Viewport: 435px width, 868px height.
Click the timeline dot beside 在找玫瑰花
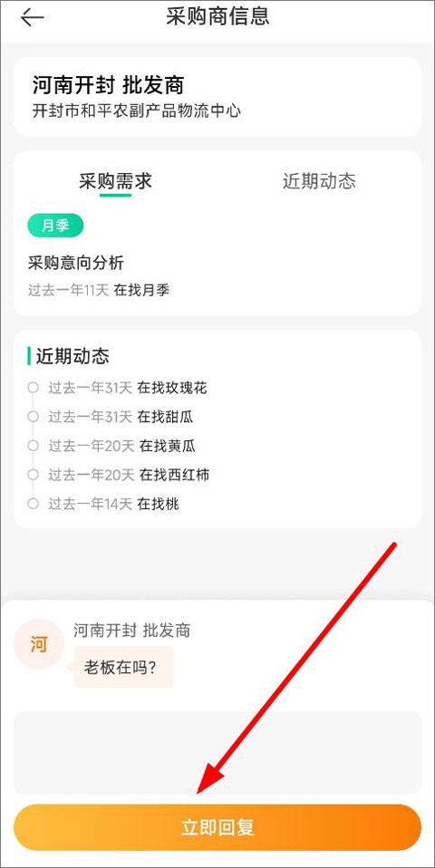pyautogui.click(x=34, y=388)
